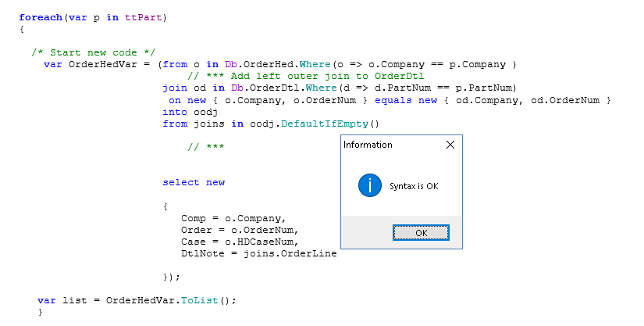Click the 'ToList' method call

[x=200, y=300]
